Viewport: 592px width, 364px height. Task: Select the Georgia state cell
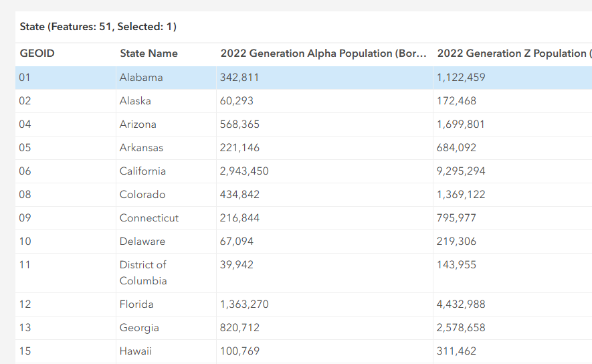139,328
